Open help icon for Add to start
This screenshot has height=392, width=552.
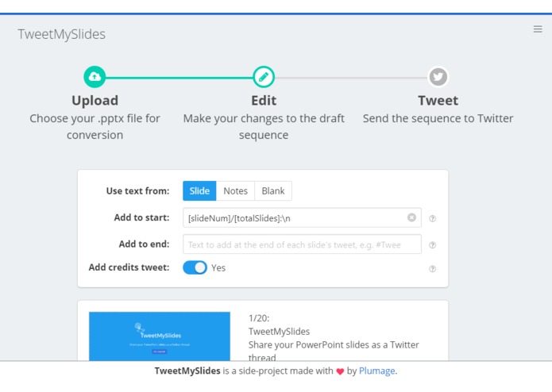click(433, 219)
